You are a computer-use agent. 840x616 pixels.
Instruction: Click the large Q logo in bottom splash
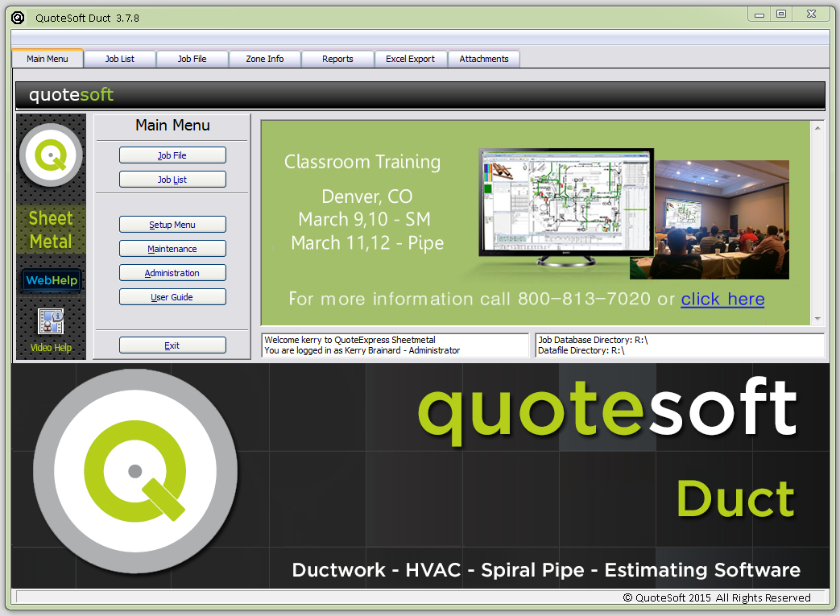click(135, 471)
